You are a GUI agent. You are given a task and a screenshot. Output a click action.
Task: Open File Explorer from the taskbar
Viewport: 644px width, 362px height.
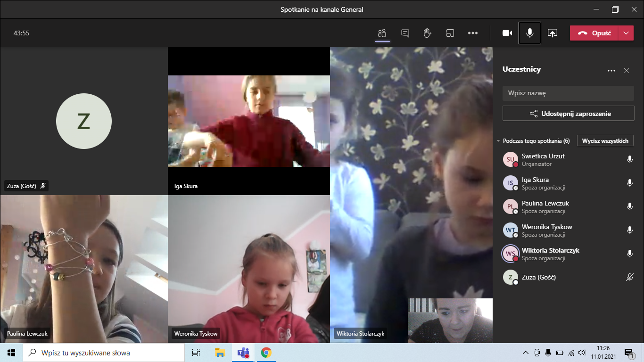220,353
